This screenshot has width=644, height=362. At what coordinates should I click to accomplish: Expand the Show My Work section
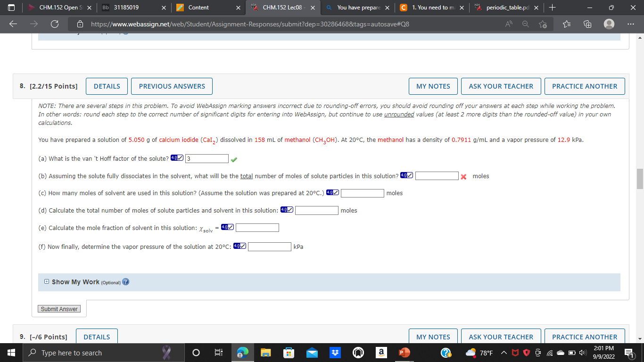point(46,281)
